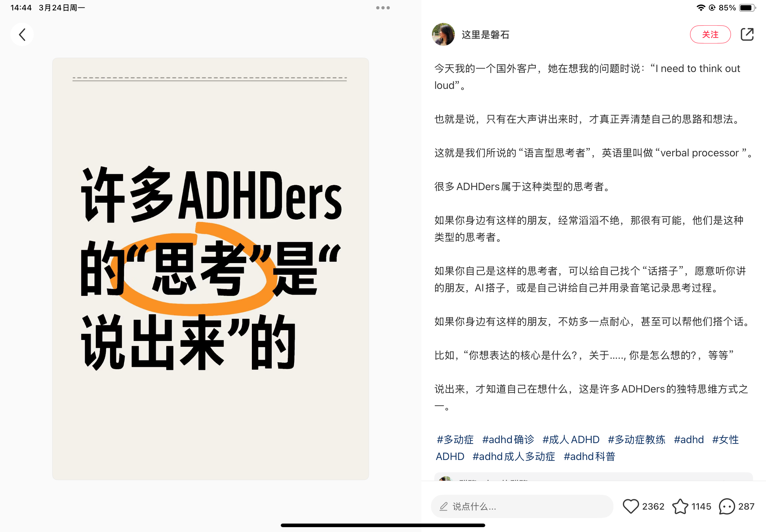Open the #多动症教练 hashtag
The height and width of the screenshot is (532, 766).
tap(636, 439)
